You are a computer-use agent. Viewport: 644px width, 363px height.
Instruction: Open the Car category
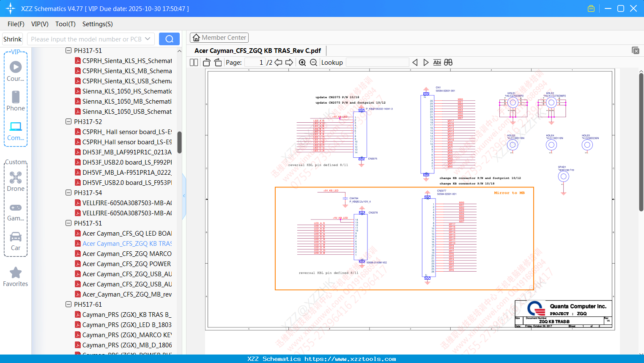click(x=16, y=241)
